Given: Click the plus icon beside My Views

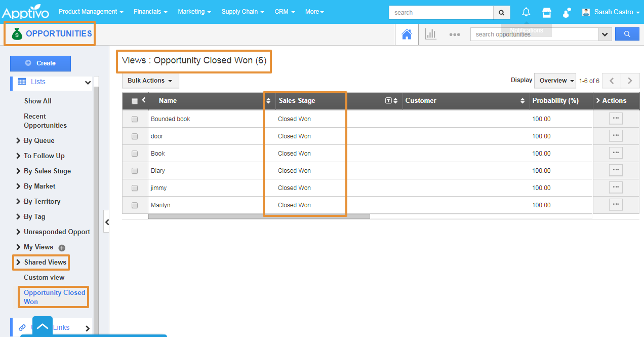Looking at the screenshot, I should [x=62, y=248].
